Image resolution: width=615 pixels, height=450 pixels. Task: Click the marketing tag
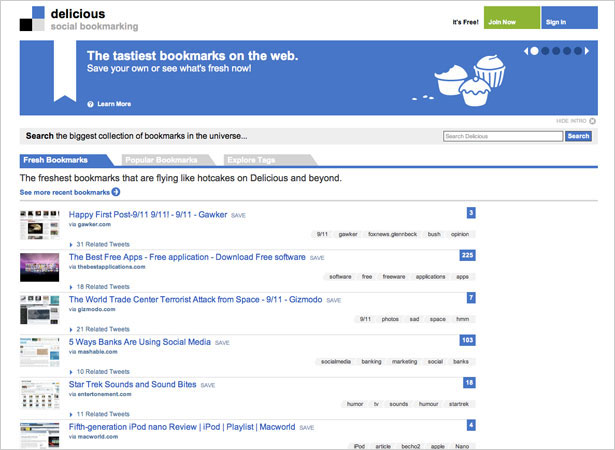(x=404, y=361)
